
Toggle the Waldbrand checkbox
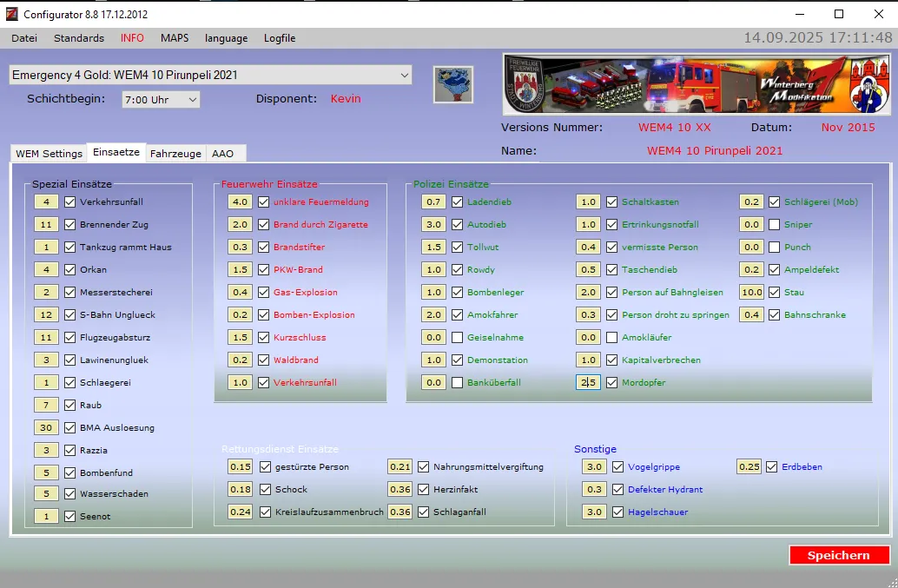(x=264, y=360)
